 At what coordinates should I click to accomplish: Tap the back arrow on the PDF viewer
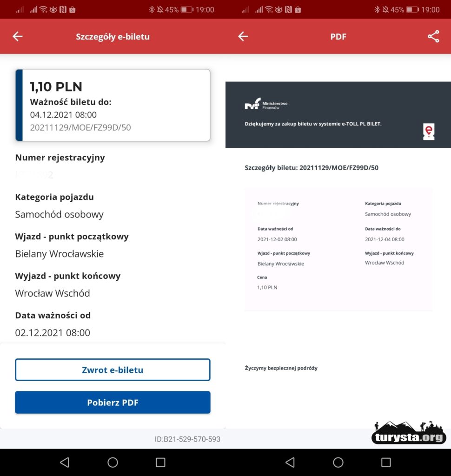pos(242,36)
